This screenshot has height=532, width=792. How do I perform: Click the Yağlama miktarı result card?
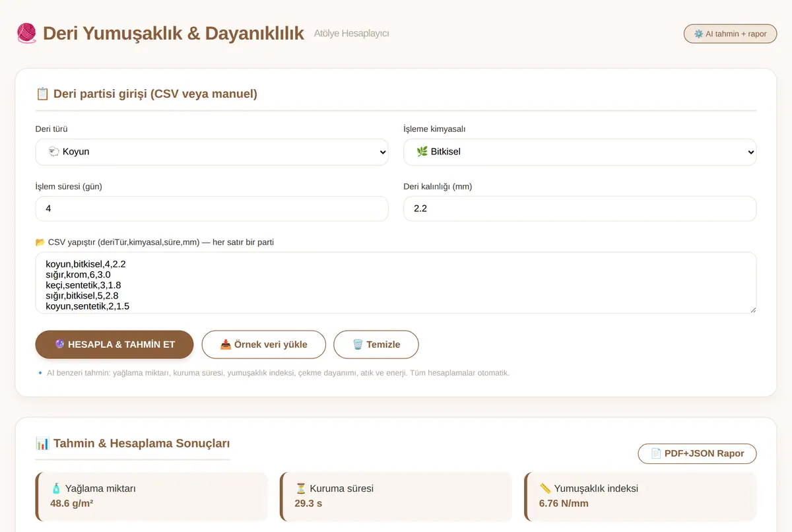click(x=152, y=496)
